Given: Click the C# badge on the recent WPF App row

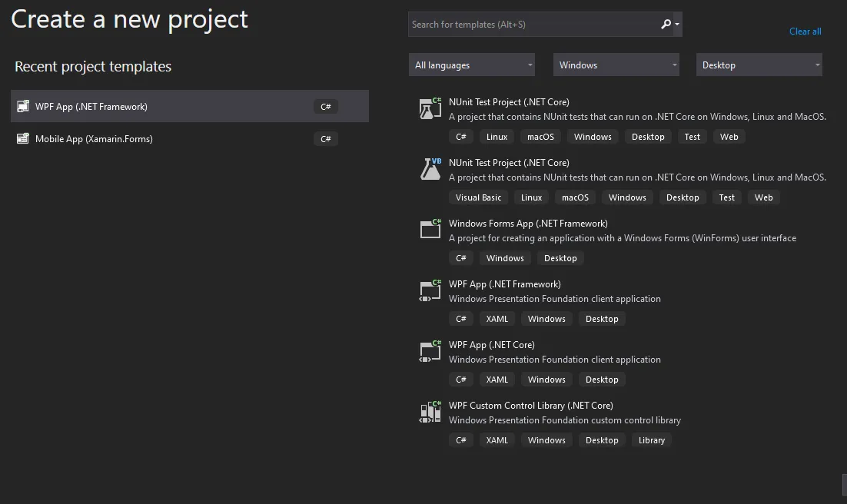Looking at the screenshot, I should click(x=326, y=107).
